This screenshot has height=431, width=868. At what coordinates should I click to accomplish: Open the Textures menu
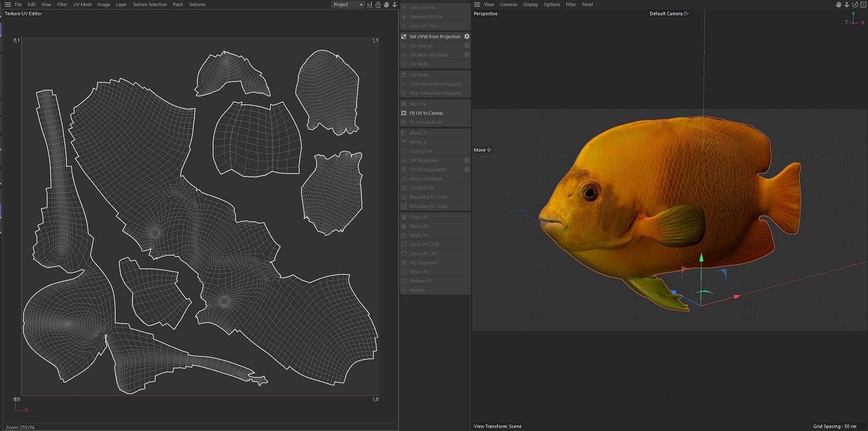coord(197,5)
